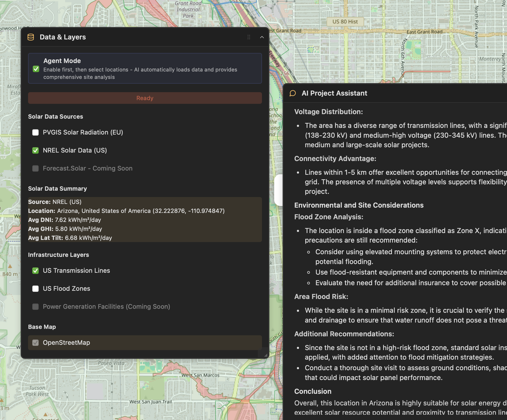Click the Grant Road Industrial Park map label
Image resolution: width=507 pixels, height=420 pixels.
(x=188, y=10)
